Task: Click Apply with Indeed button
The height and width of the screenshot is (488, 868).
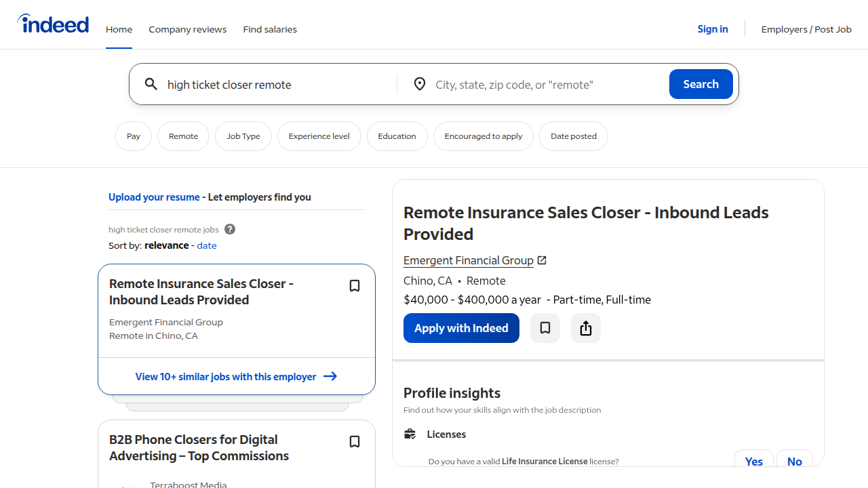Action: [x=461, y=328]
